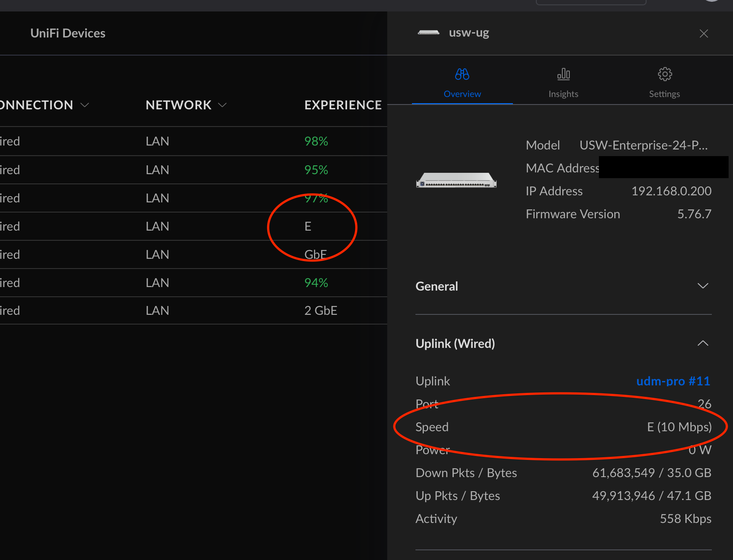Image resolution: width=733 pixels, height=560 pixels.
Task: Open the Network column dropdown
Action: tap(222, 105)
